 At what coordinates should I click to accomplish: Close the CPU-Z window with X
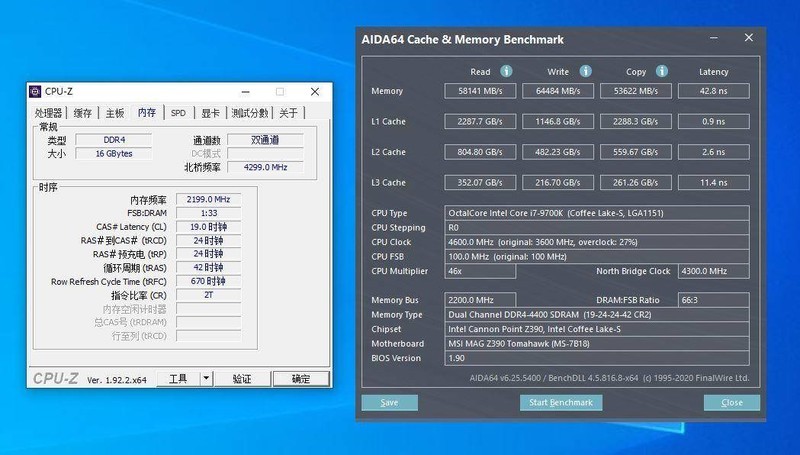point(315,92)
